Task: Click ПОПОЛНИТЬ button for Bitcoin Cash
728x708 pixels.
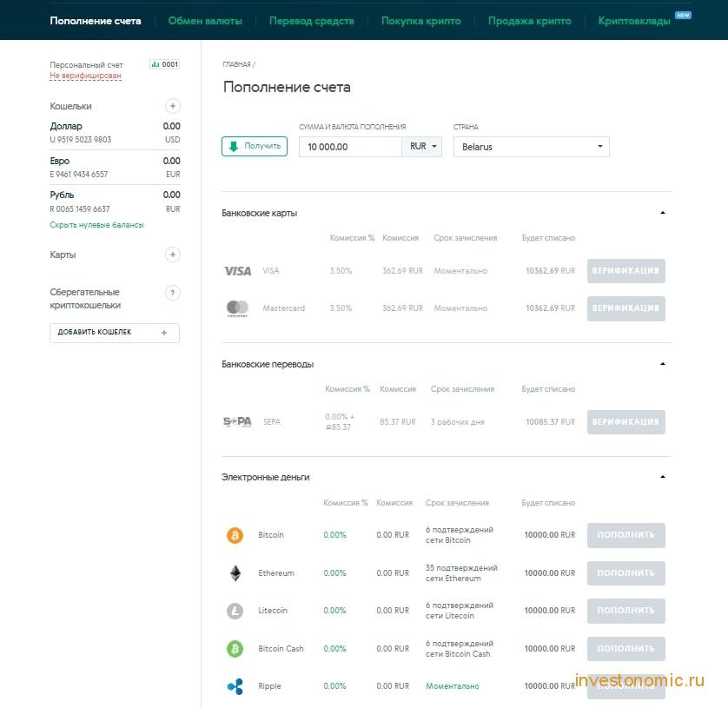Action: (625, 649)
